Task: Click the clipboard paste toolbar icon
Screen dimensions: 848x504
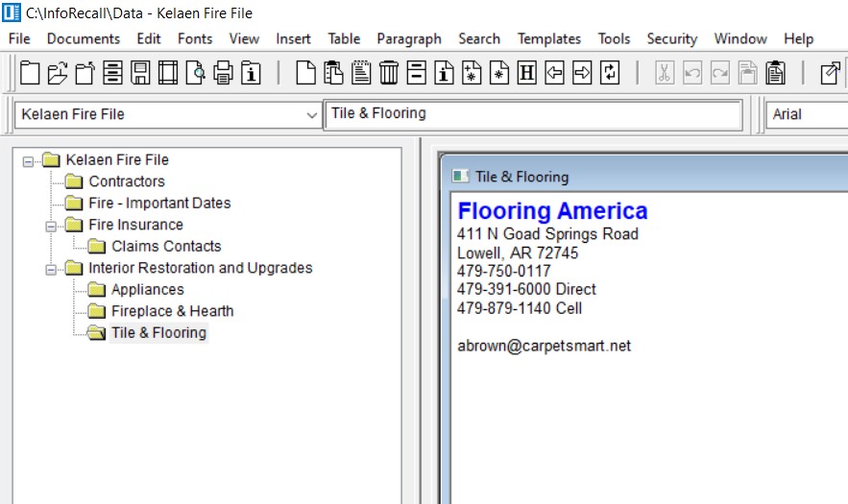Action: [775, 72]
